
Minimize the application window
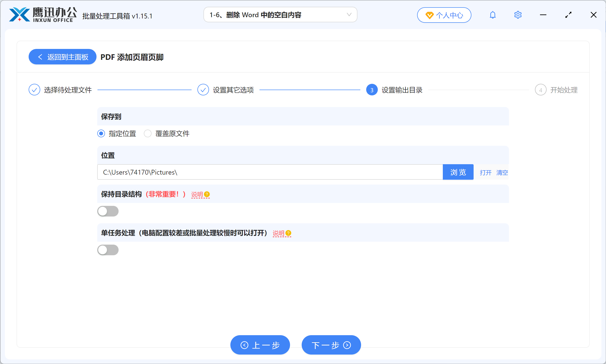click(543, 15)
